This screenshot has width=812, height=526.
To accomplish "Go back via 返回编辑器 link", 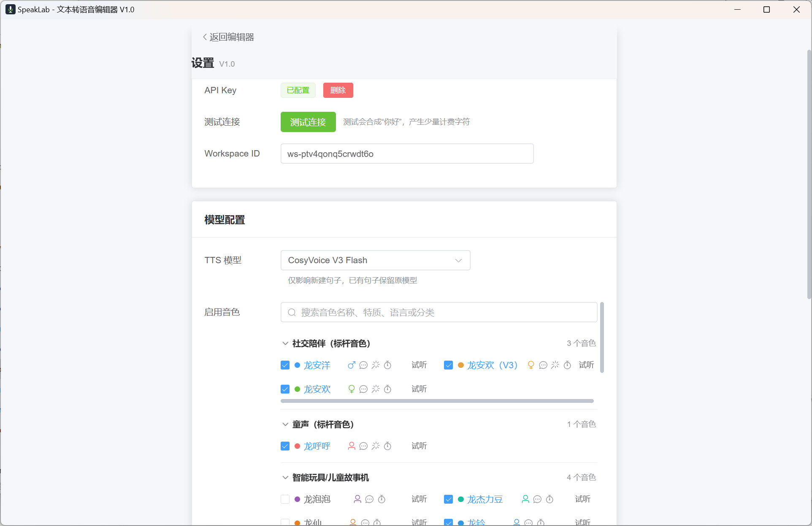I will pos(228,37).
